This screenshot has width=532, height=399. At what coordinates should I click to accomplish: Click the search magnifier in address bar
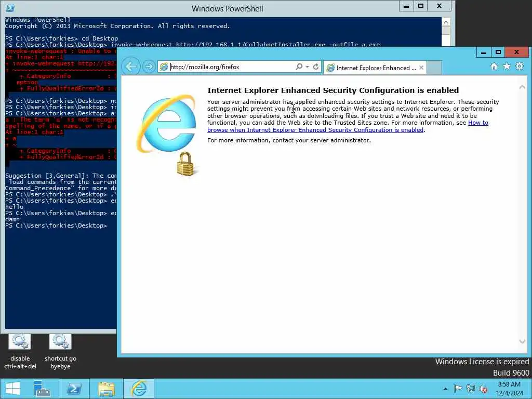[x=299, y=66]
